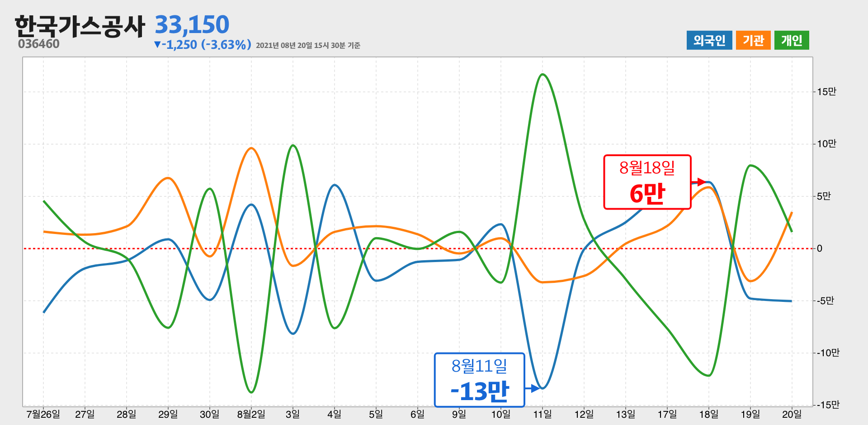The width and height of the screenshot is (868, 425).
Task: Click x-axis label 6일
Action: coord(418,414)
